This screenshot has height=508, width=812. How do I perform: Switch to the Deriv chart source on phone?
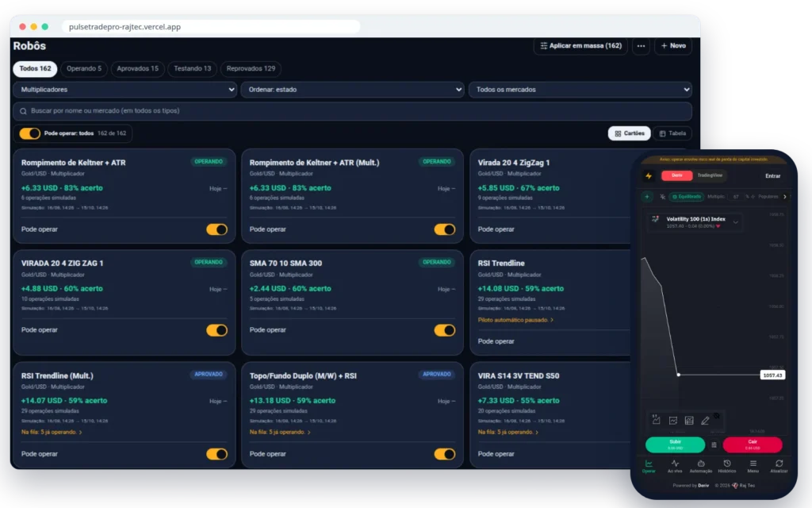[677, 175]
